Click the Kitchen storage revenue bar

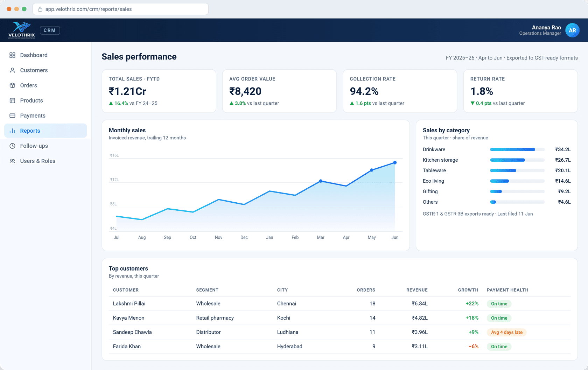(x=517, y=160)
